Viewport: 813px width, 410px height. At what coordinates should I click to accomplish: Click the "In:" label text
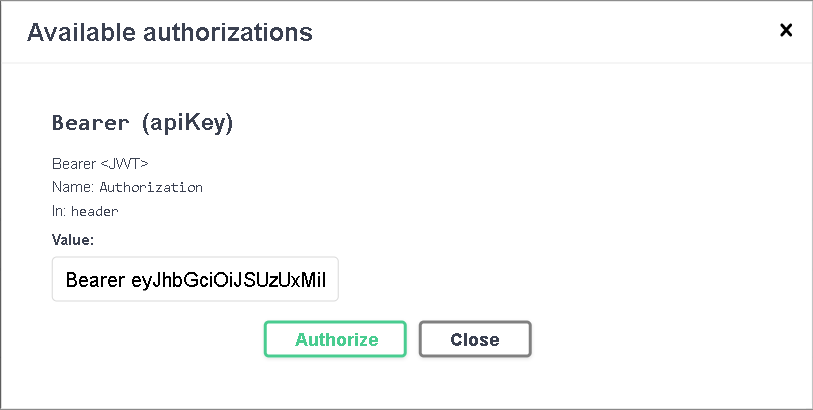click(x=59, y=211)
